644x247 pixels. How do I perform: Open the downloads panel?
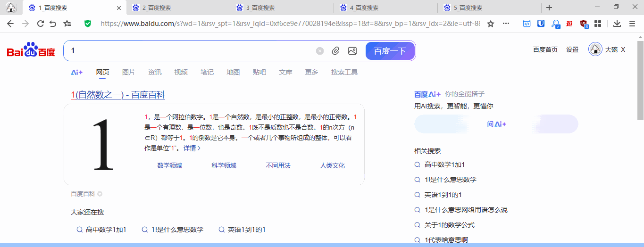617,24
